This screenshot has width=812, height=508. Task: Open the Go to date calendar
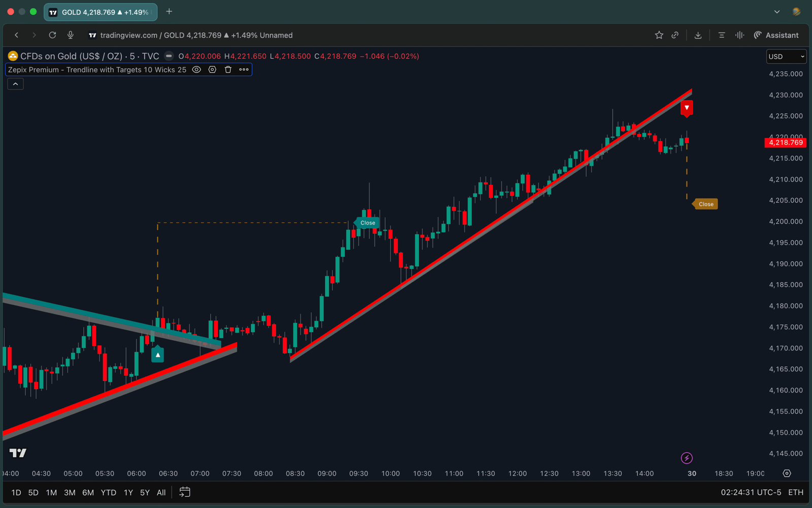185,492
